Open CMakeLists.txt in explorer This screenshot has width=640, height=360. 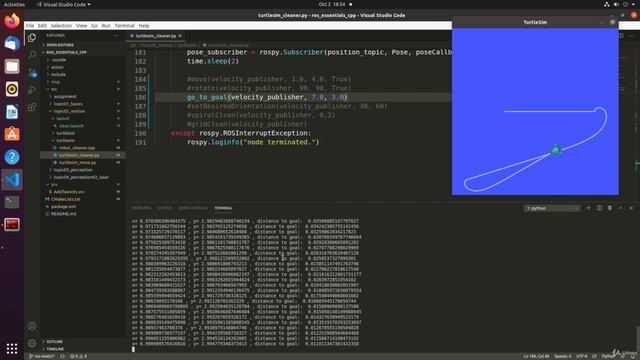coord(66,199)
